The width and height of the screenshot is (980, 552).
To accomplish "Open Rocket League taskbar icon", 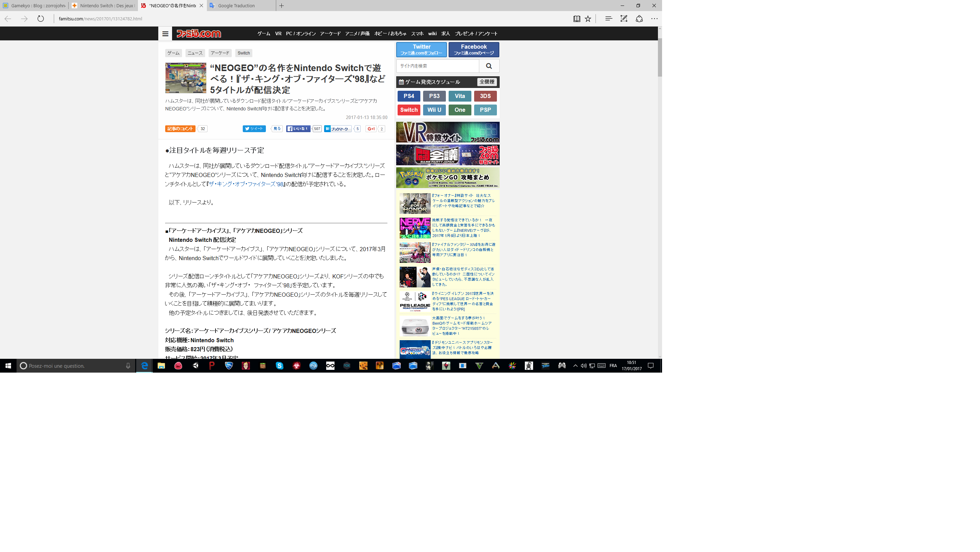I will tap(229, 366).
